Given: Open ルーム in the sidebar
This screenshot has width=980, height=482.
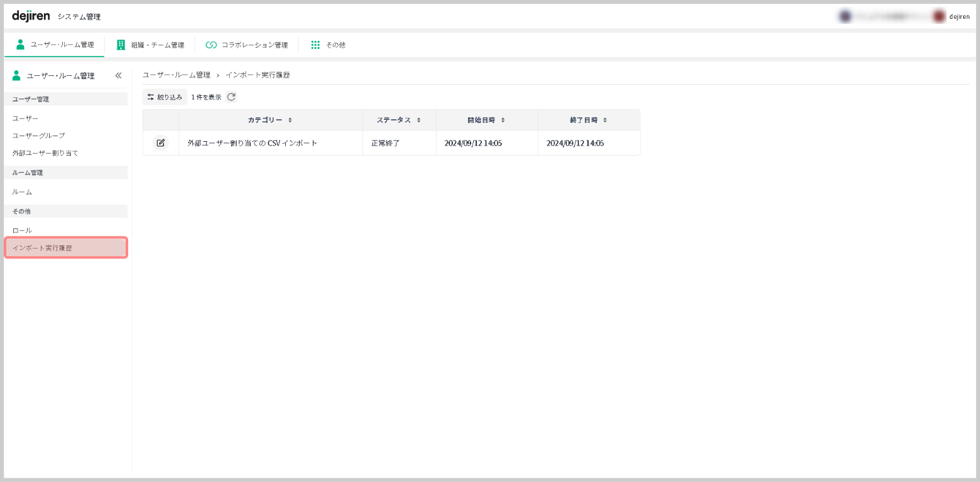Looking at the screenshot, I should [22, 192].
